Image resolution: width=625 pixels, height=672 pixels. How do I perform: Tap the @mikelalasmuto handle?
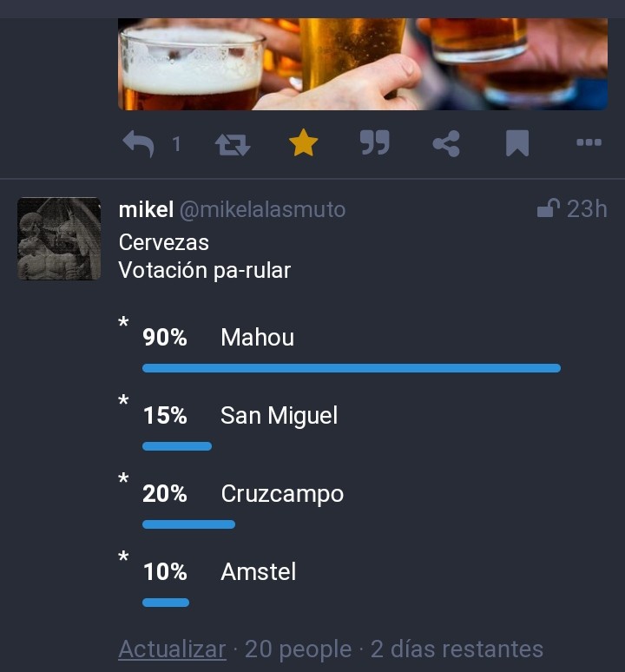point(262,209)
